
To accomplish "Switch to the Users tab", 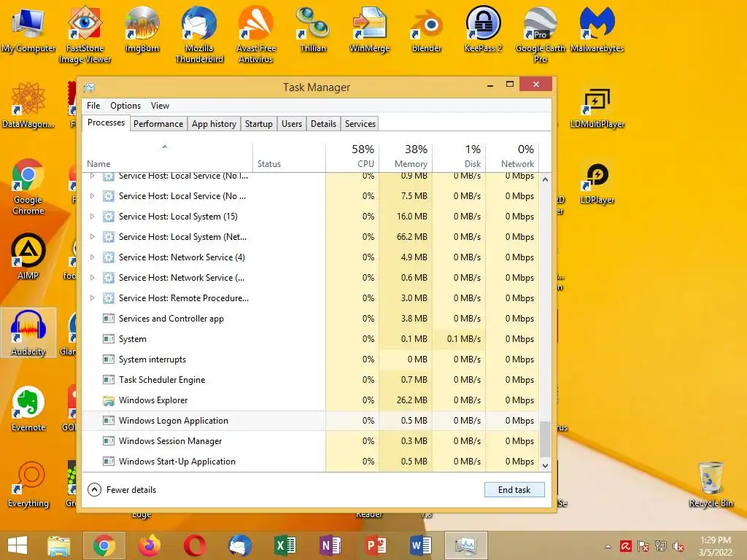I will point(292,124).
